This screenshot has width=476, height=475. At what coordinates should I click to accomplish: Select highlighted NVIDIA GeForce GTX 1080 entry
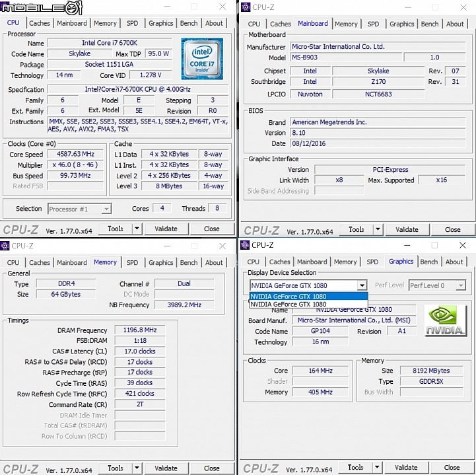pos(309,297)
